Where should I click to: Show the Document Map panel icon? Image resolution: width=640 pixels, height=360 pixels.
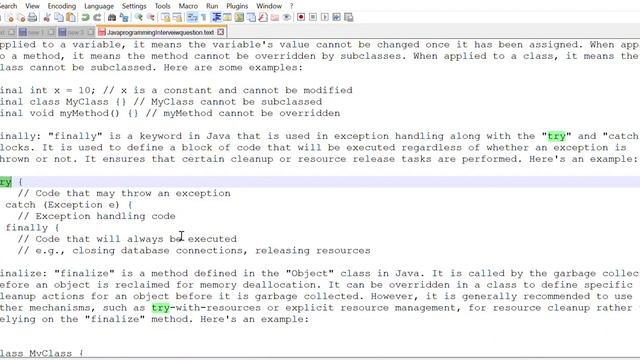tap(239, 18)
